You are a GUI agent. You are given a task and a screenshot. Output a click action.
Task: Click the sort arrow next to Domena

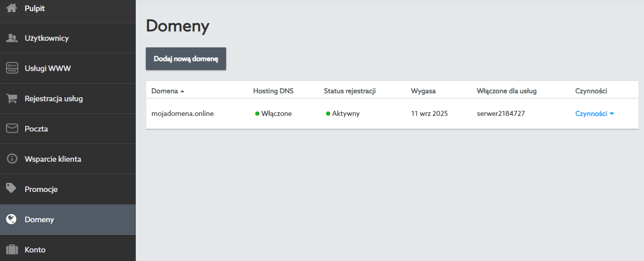pos(182,92)
